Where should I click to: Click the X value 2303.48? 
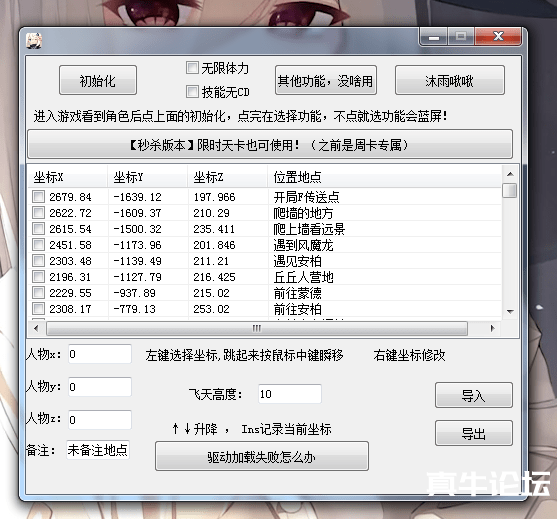click(70, 261)
